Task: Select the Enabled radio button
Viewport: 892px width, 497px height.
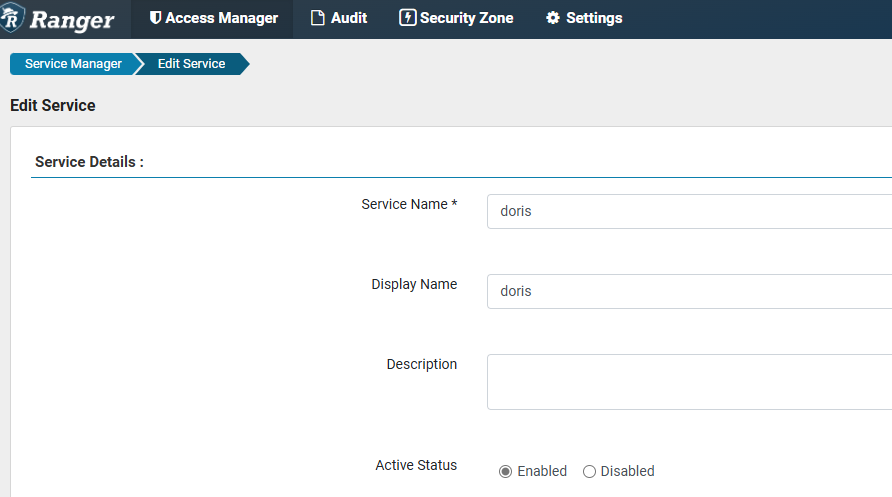Action: click(505, 471)
